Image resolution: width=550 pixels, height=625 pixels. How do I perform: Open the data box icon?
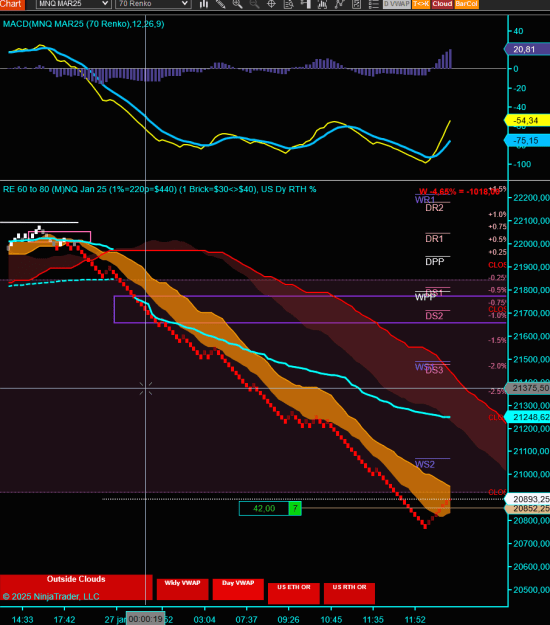289,4
